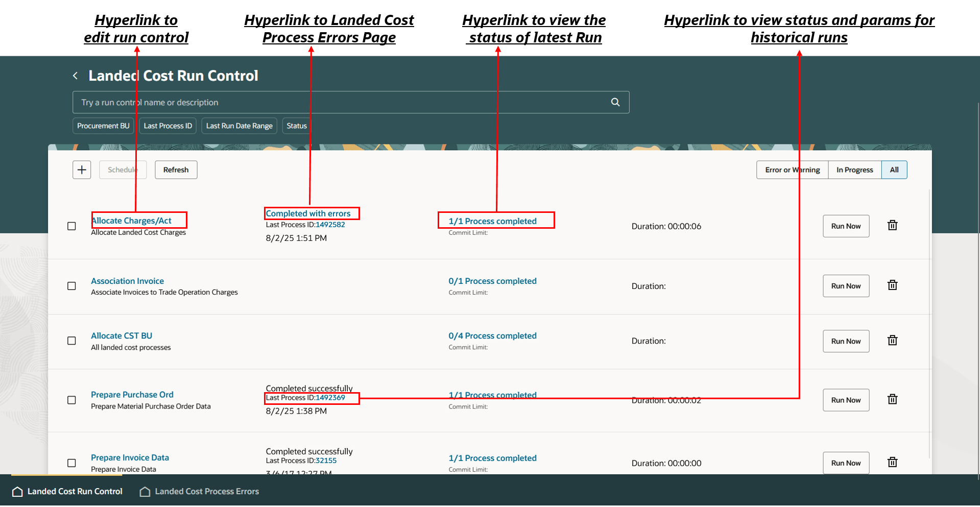The height and width of the screenshot is (507, 980).
Task: Open the Status filter chip
Action: [297, 126]
